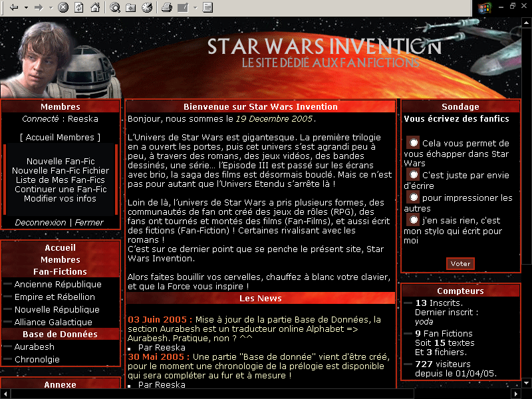
Task: Click the 'Les News' section header
Action: point(260,298)
